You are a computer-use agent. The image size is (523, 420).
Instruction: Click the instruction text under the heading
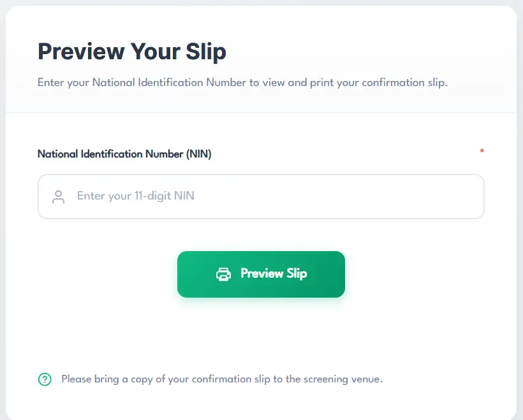point(242,83)
